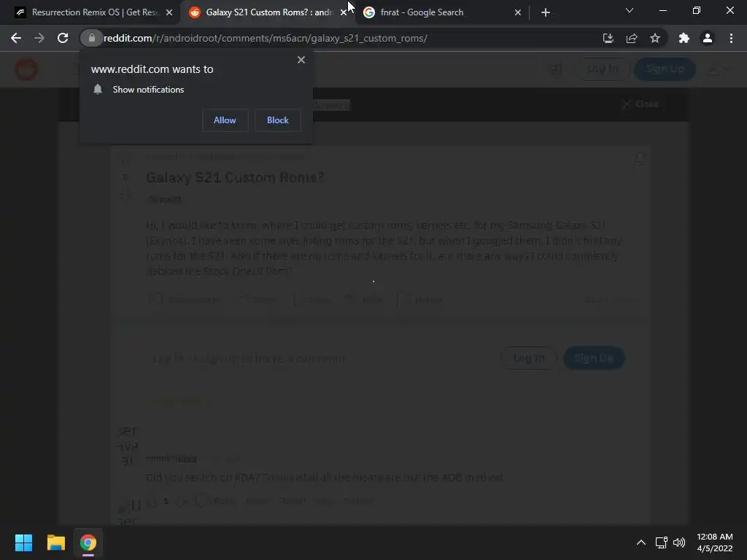Close the post overlay

[x=640, y=104]
